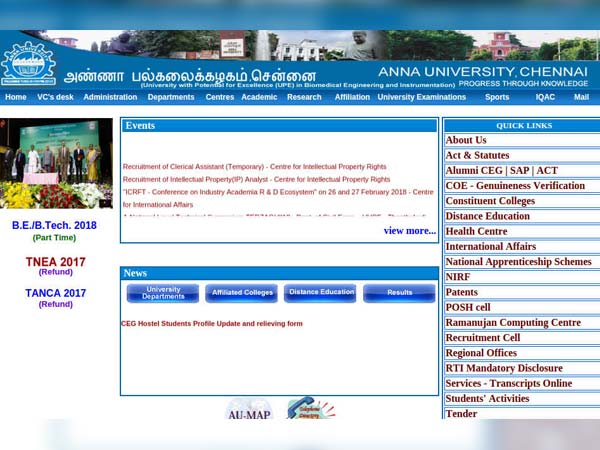Open the Recruitment Cell quick link
The width and height of the screenshot is (600, 450).
(x=483, y=338)
